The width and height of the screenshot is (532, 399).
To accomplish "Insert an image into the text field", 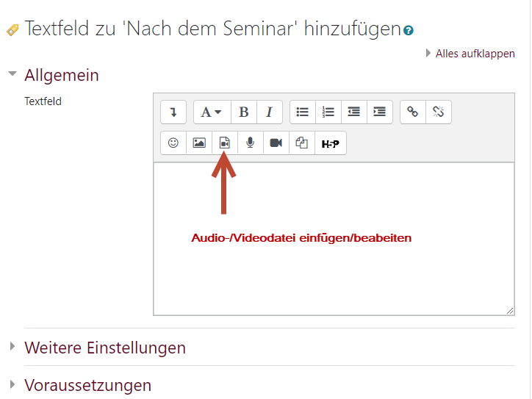I will [199, 143].
